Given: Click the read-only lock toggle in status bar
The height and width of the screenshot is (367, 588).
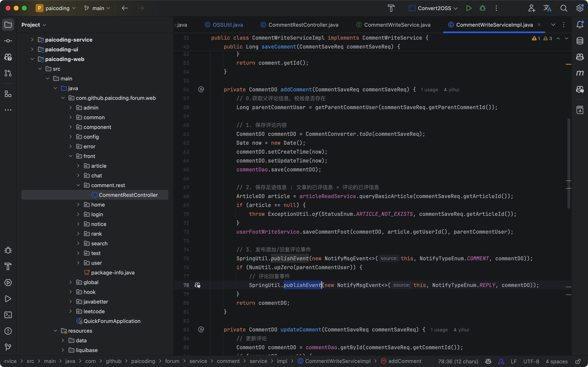Looking at the screenshot, I should pos(578,361).
